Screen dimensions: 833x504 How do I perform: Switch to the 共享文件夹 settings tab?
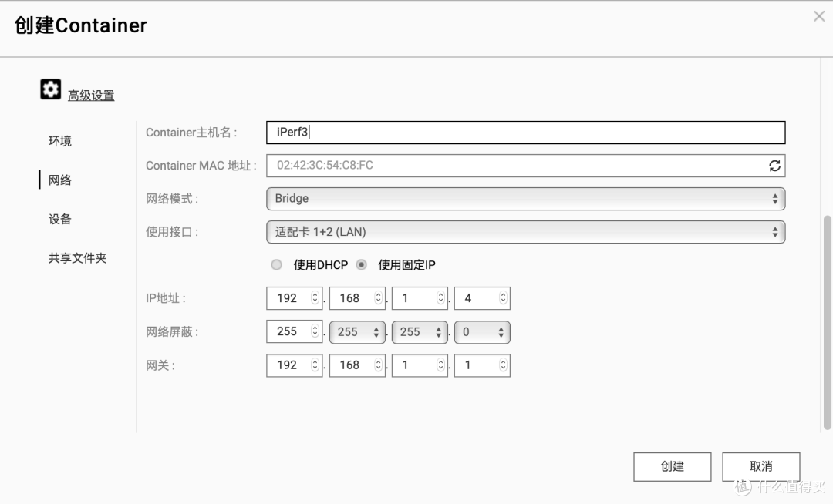pos(78,258)
